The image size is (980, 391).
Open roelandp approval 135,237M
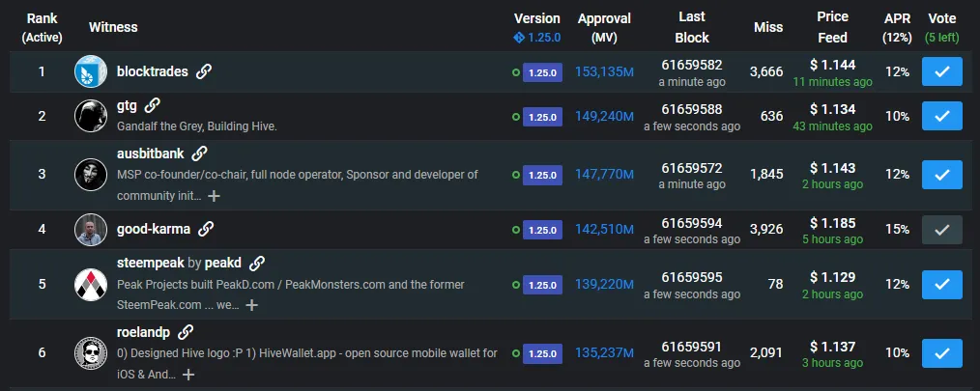tap(604, 353)
